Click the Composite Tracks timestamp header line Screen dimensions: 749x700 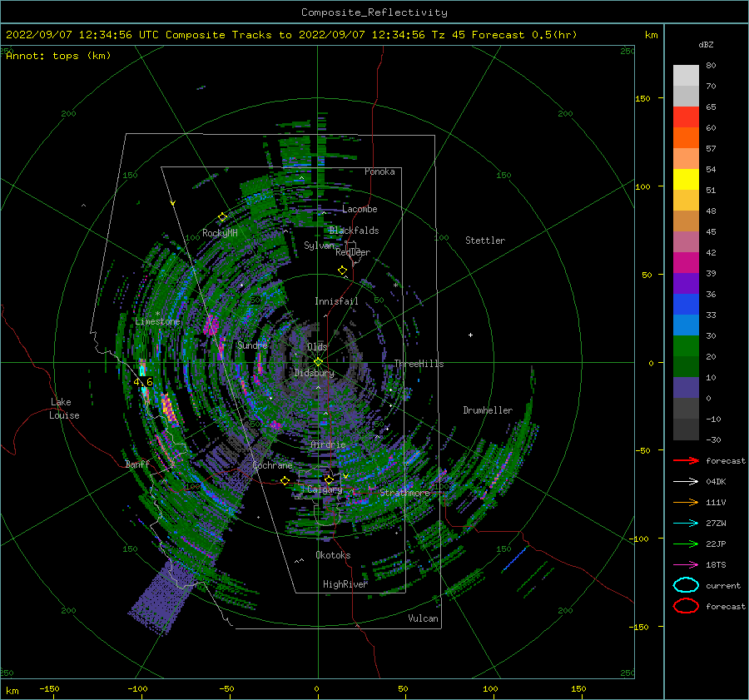(x=291, y=35)
